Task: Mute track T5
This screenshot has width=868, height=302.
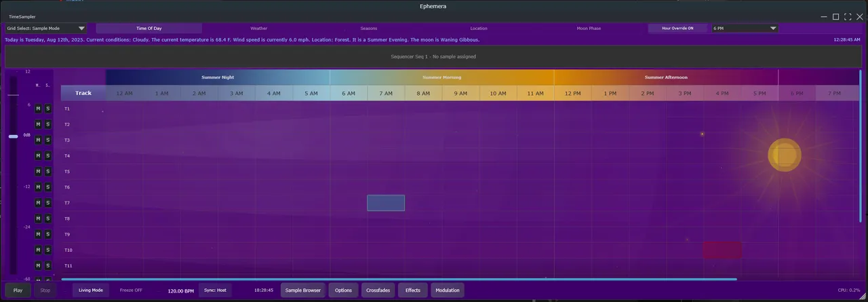Action: [38, 172]
